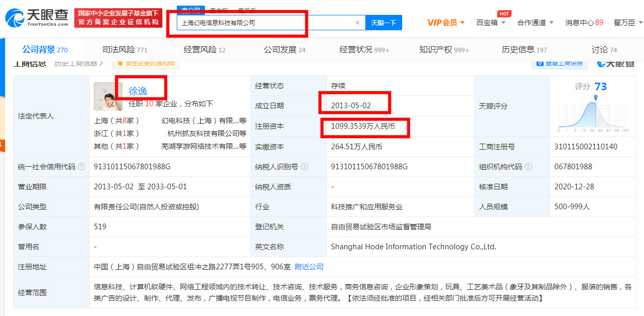Click the 浙江（共1家）region entry

tap(117, 133)
